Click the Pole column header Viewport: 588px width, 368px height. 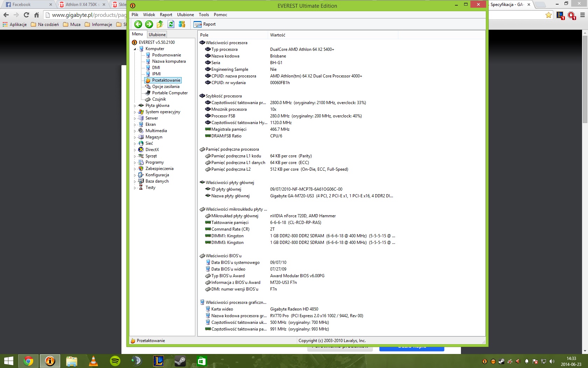[x=233, y=35]
